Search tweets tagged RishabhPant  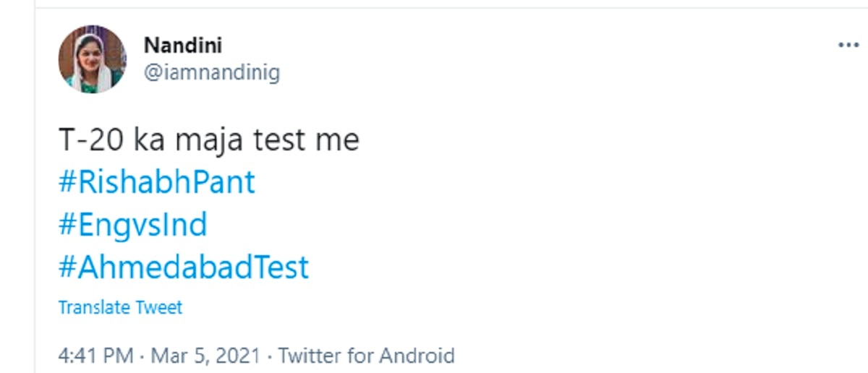pyautogui.click(x=156, y=182)
